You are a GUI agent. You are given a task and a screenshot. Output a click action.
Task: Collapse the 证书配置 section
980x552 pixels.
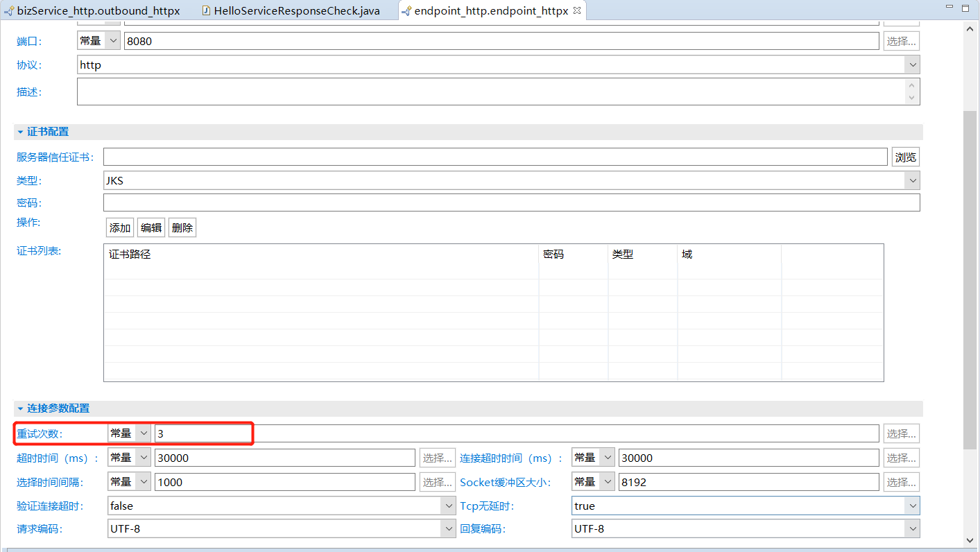tap(21, 132)
